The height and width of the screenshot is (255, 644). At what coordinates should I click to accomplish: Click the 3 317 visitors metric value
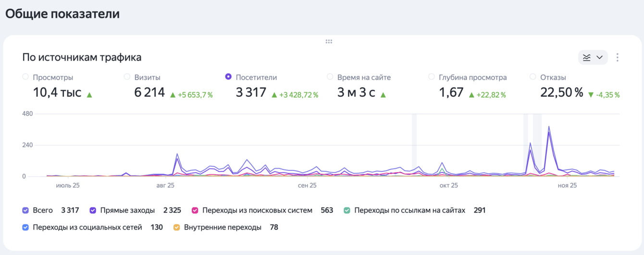pyautogui.click(x=251, y=92)
